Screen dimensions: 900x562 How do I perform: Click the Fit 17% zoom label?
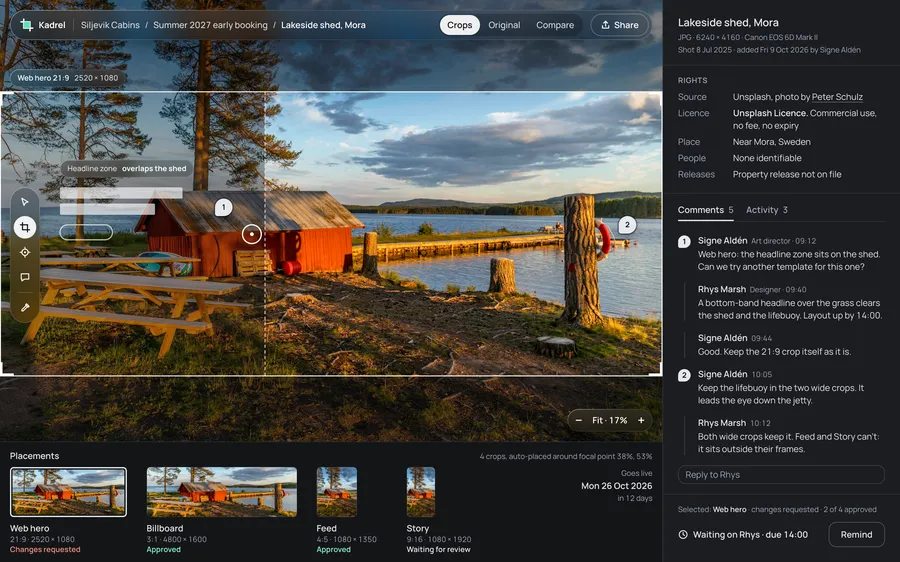(x=610, y=420)
